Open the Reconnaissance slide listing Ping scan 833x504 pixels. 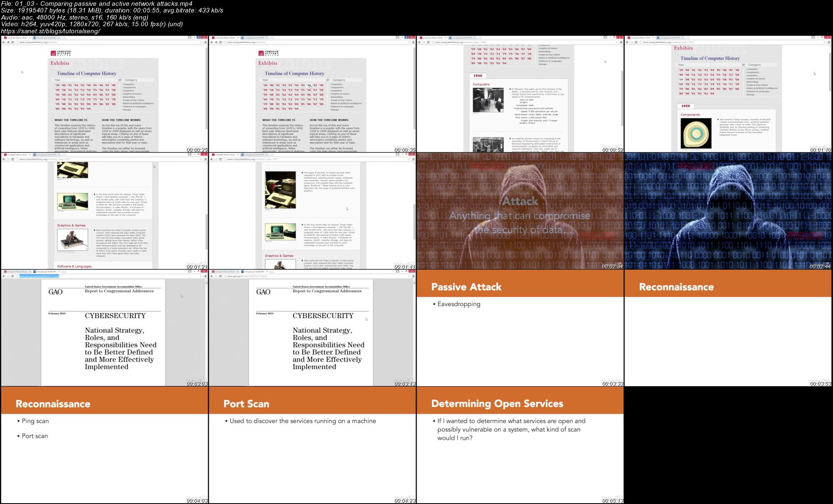coord(104,445)
